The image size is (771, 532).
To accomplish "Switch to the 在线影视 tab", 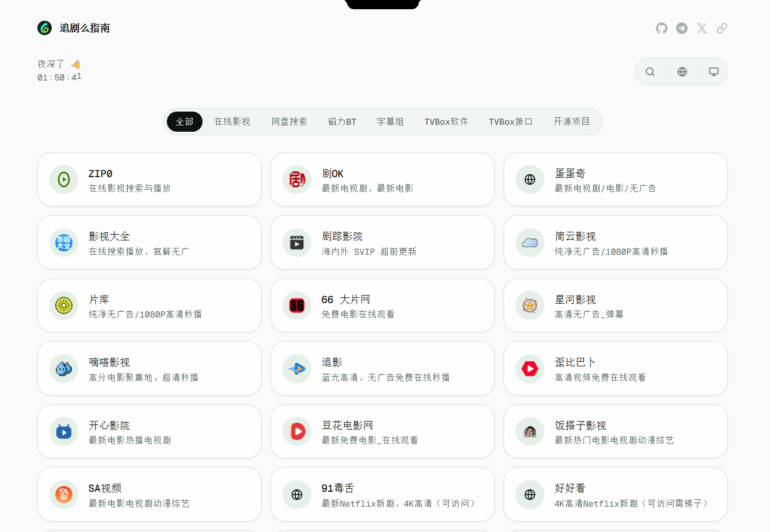I will pos(232,122).
